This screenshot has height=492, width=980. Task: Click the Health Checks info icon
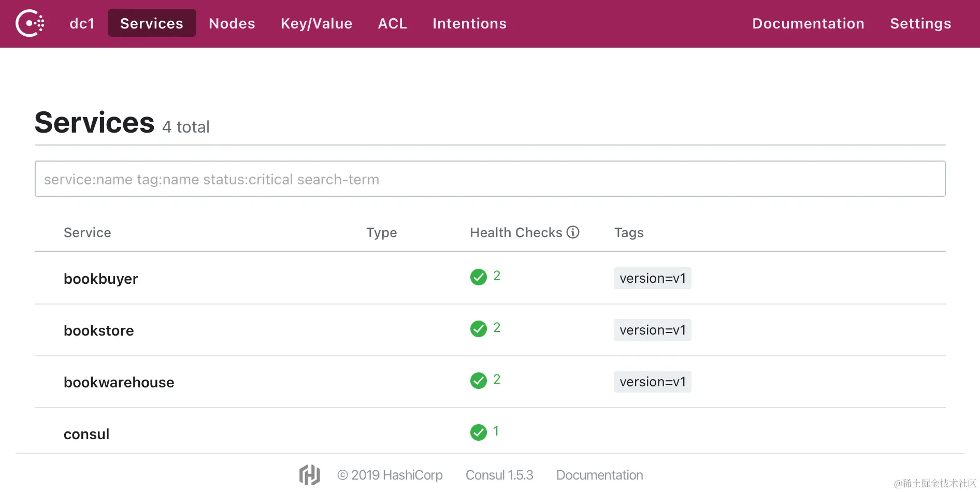(573, 232)
